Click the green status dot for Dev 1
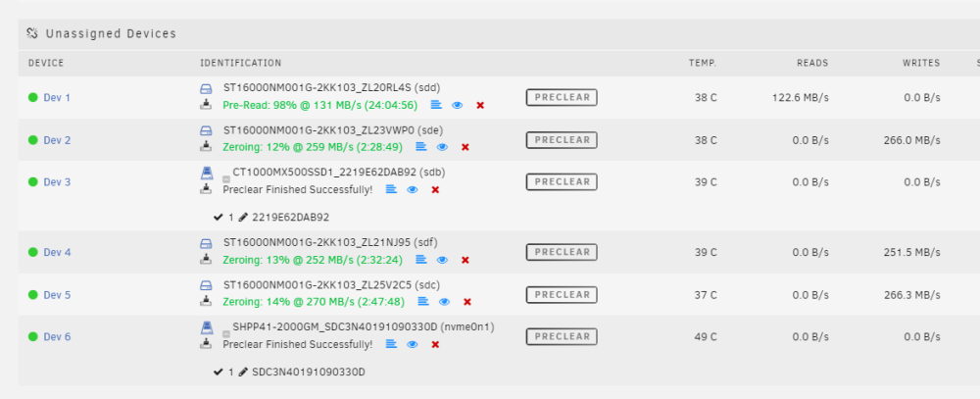This screenshot has height=399, width=980. (x=33, y=97)
